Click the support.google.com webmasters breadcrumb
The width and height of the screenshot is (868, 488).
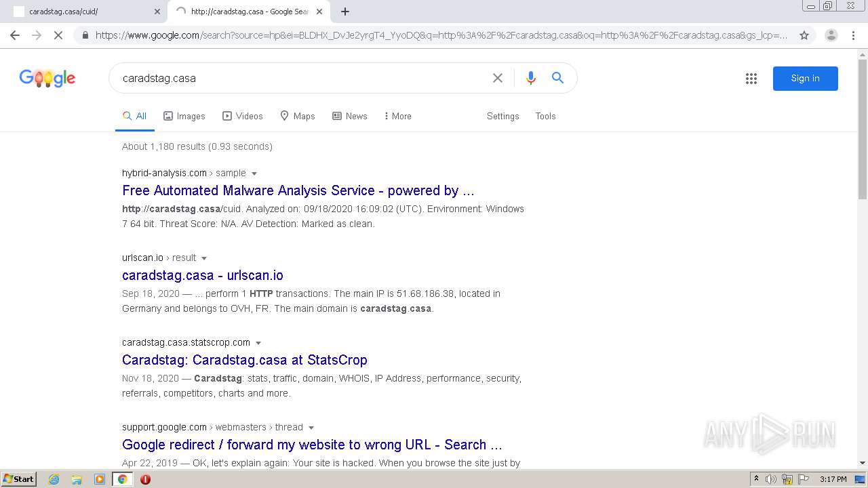[x=212, y=427]
